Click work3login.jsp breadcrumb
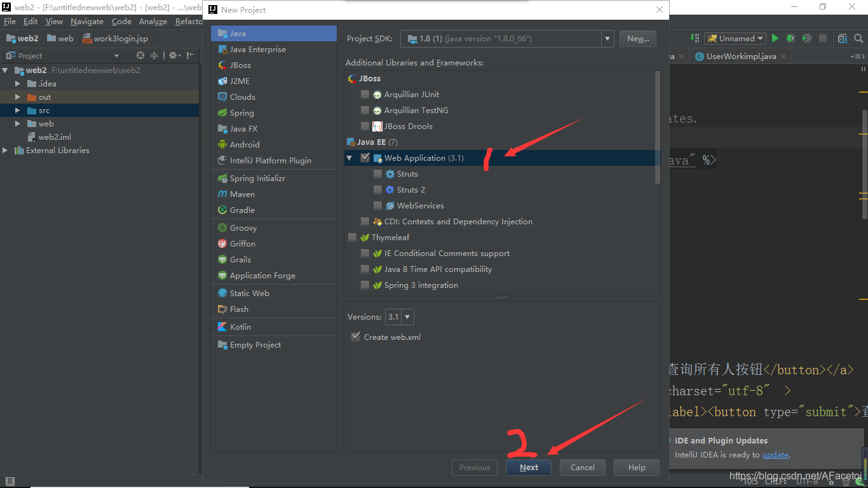The height and width of the screenshot is (488, 868). [x=115, y=38]
